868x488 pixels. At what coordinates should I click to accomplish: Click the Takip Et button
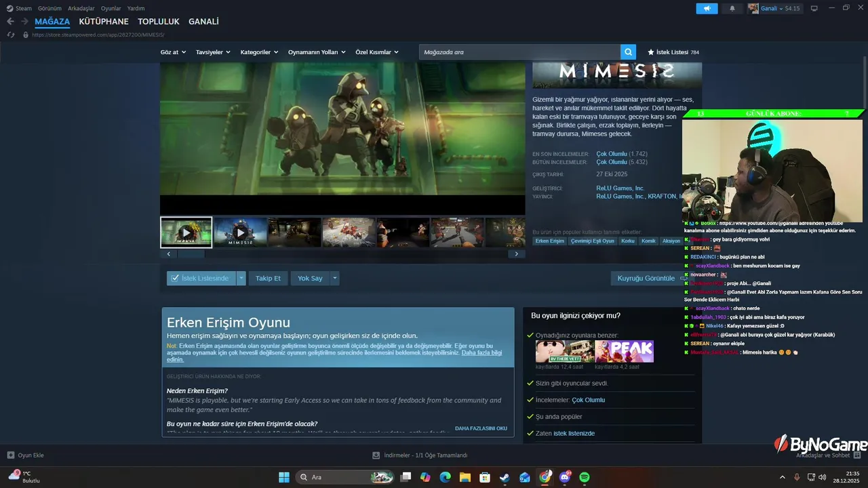coord(268,278)
